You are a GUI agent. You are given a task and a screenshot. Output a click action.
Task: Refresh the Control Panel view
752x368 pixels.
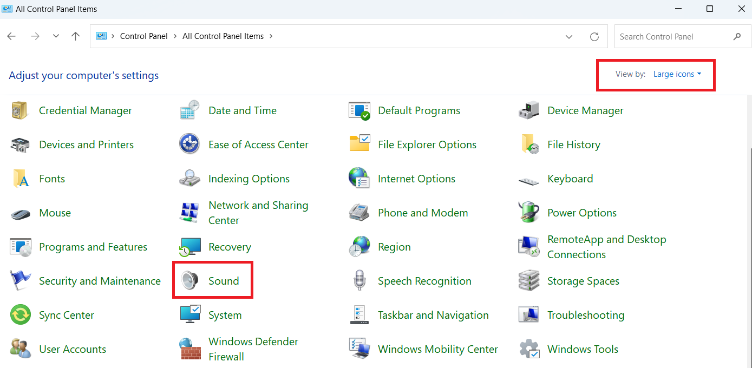(x=594, y=36)
